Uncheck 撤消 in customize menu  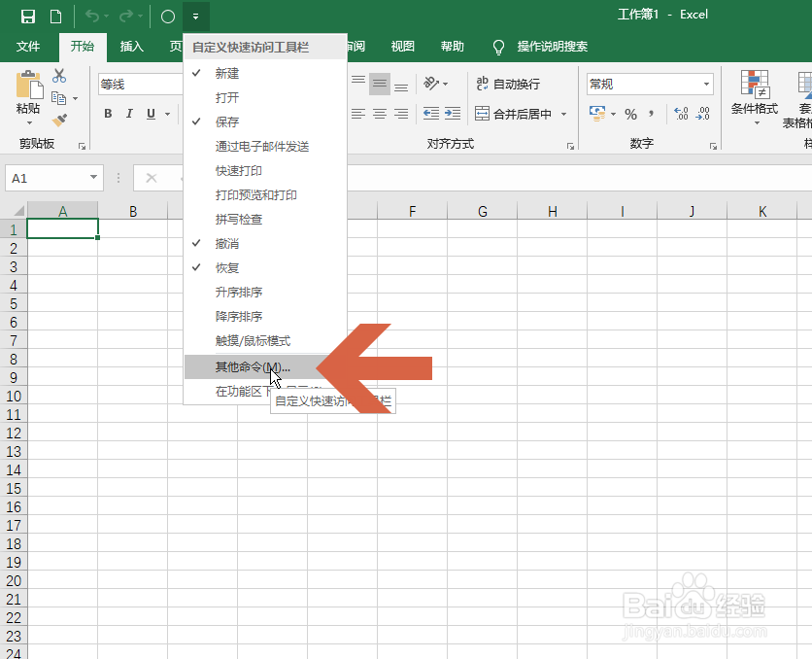click(265, 244)
